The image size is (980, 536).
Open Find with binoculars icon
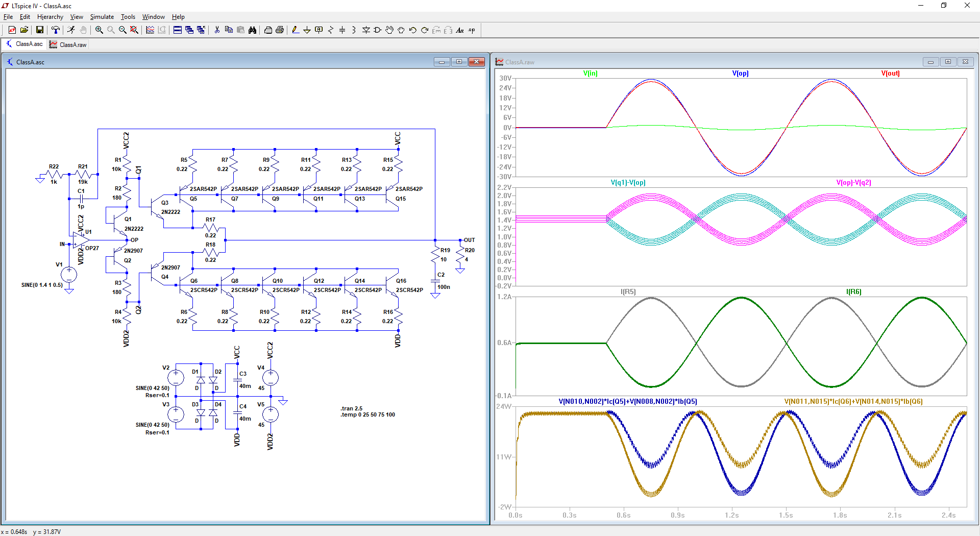click(252, 30)
